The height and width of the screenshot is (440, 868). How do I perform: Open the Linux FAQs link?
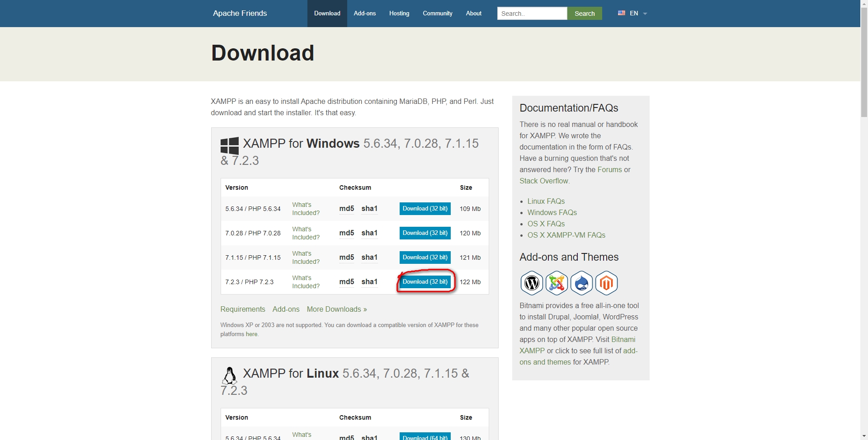tap(546, 201)
